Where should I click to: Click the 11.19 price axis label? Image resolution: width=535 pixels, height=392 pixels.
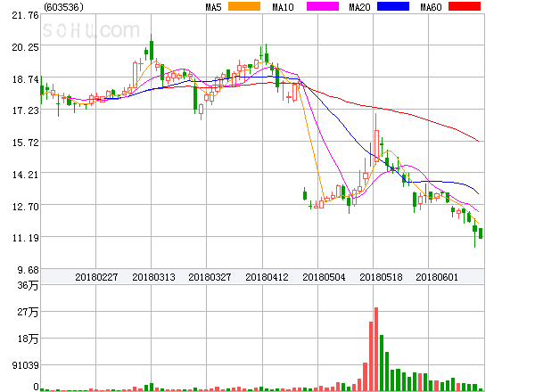[x=25, y=238]
